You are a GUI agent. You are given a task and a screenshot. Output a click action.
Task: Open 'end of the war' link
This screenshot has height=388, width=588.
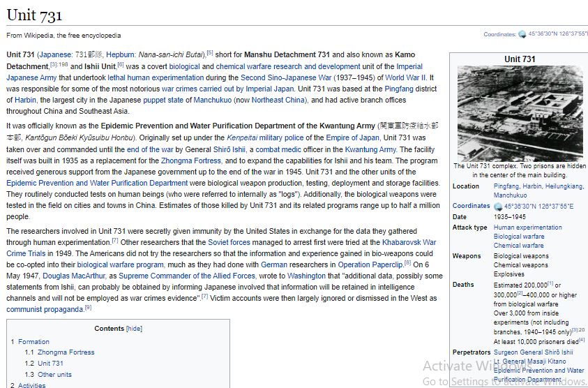150,149
